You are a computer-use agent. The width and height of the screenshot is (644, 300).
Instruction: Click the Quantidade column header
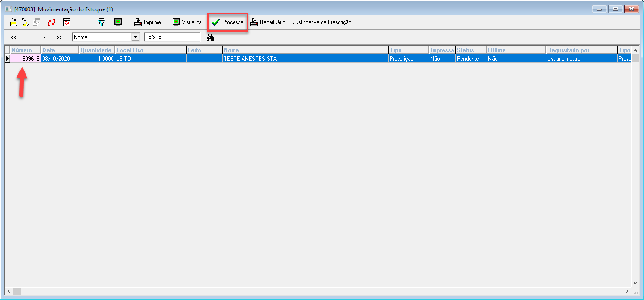point(97,50)
